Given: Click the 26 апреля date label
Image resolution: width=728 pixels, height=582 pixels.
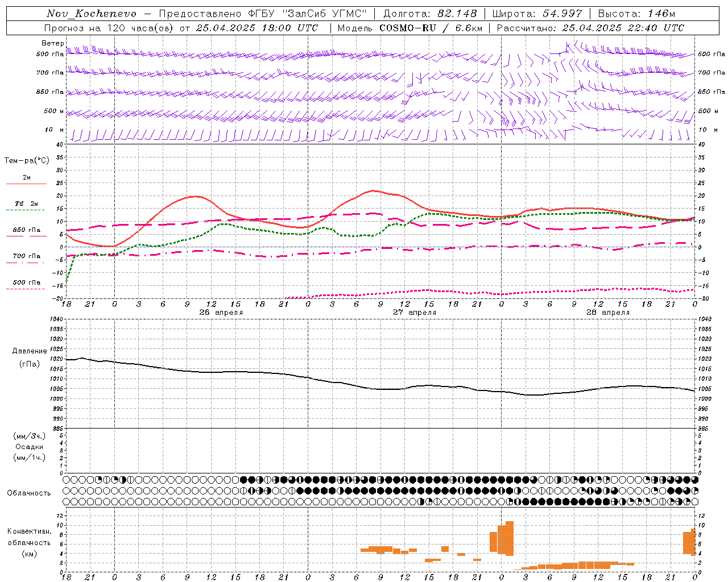Looking at the screenshot, I should point(221,313).
